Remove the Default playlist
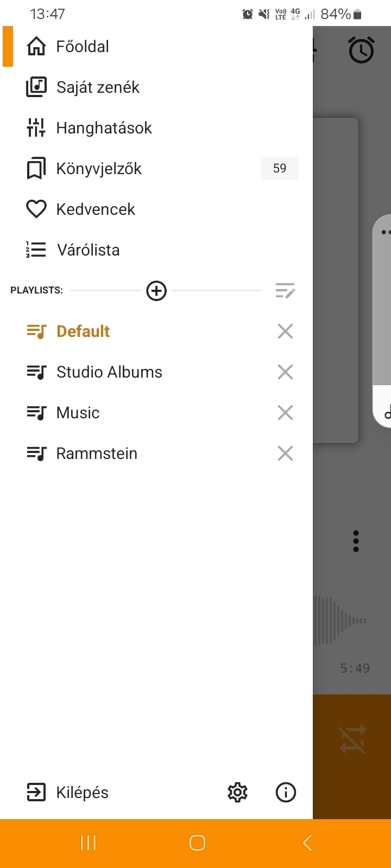The height and width of the screenshot is (868, 391). tap(285, 331)
